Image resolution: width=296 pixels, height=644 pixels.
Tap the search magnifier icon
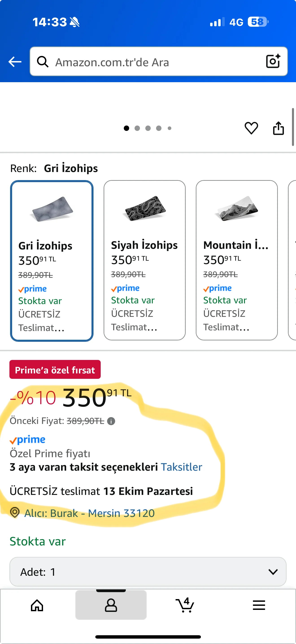[43, 62]
